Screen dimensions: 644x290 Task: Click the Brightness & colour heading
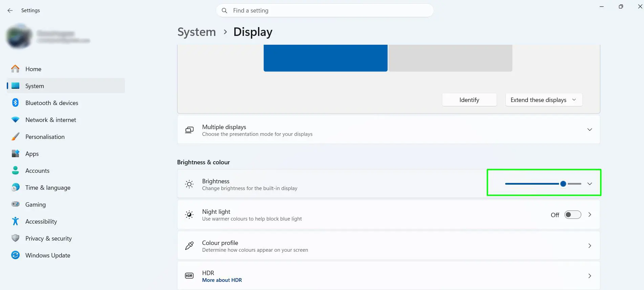(203, 162)
